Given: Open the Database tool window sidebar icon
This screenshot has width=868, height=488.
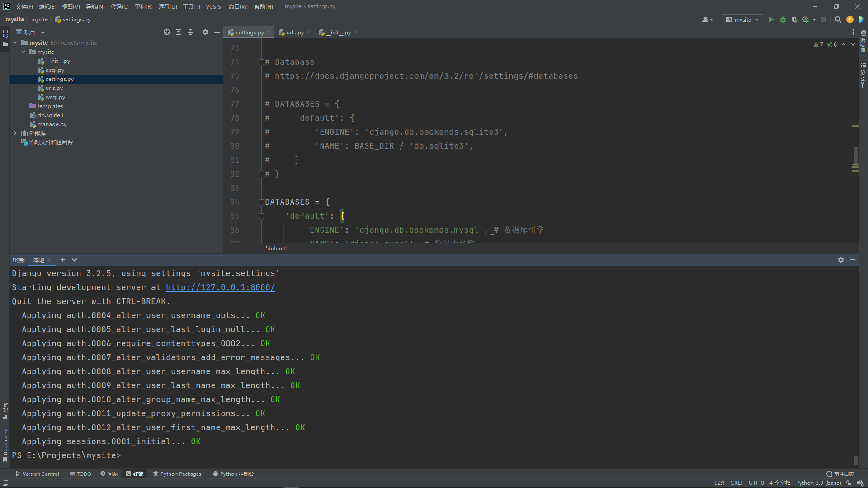Looking at the screenshot, I should click(x=863, y=42).
